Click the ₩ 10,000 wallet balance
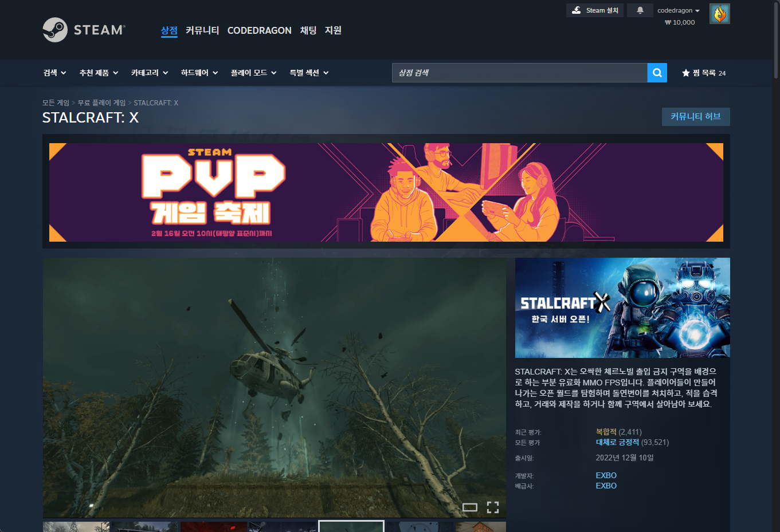Image resolution: width=780 pixels, height=532 pixels. [680, 22]
